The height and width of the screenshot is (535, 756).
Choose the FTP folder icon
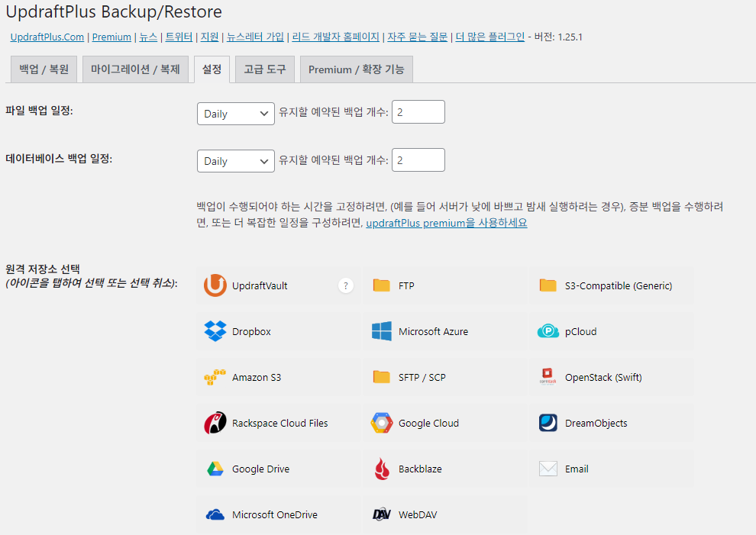coord(381,285)
